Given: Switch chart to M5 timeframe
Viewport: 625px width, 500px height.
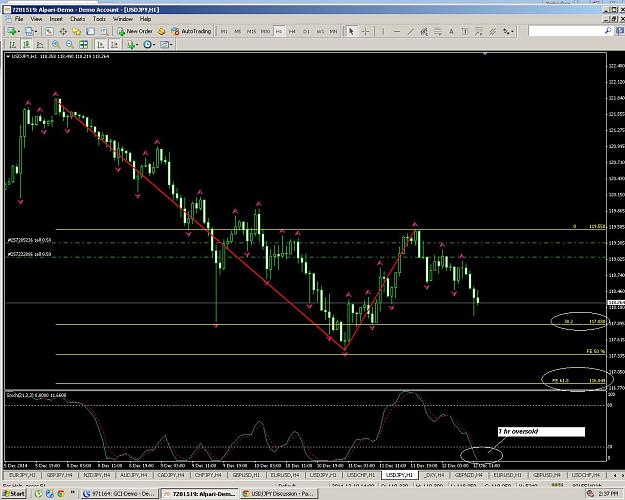Looking at the screenshot, I should tap(238, 31).
